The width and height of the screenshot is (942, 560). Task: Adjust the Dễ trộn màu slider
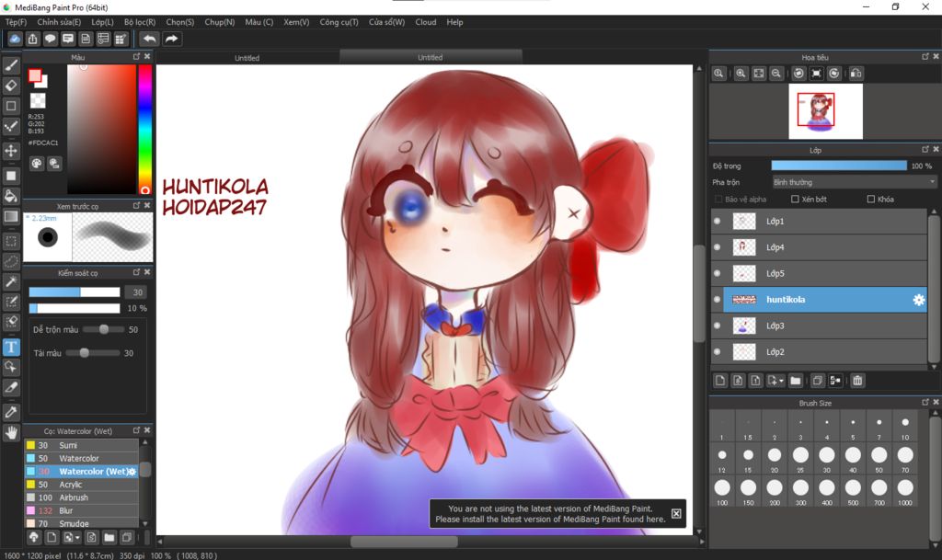(x=103, y=329)
